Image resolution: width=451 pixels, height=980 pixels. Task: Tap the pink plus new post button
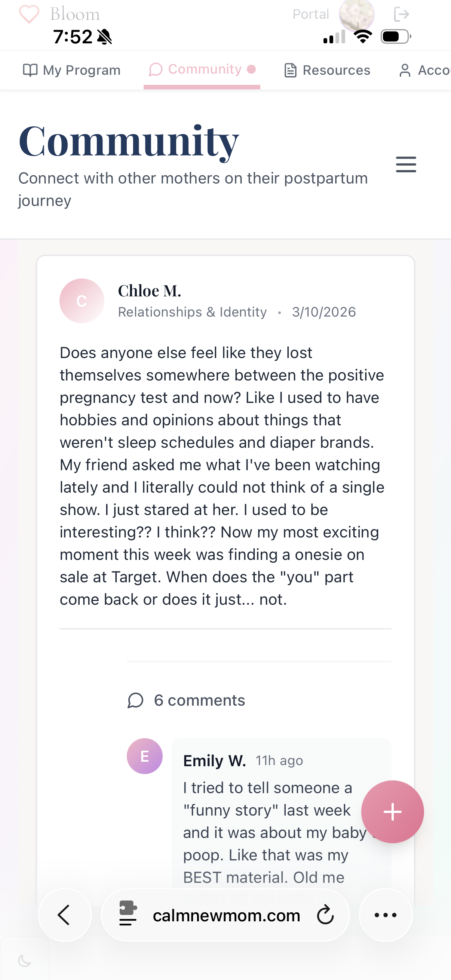[392, 812]
